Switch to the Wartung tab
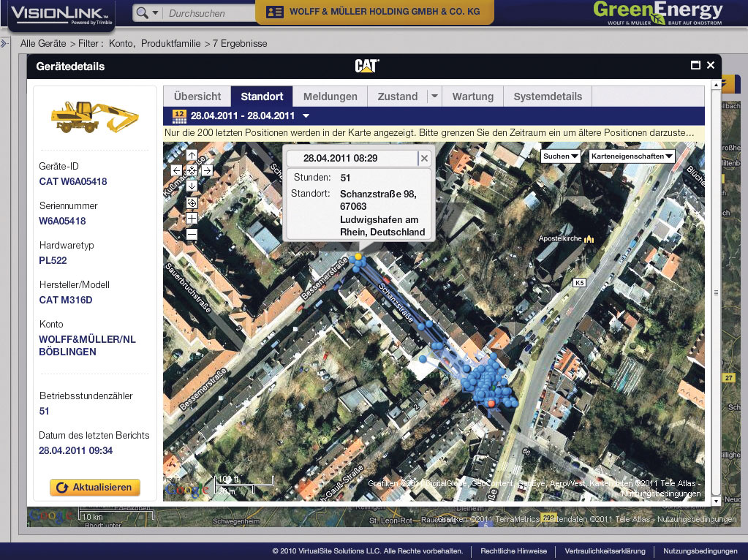 click(473, 97)
